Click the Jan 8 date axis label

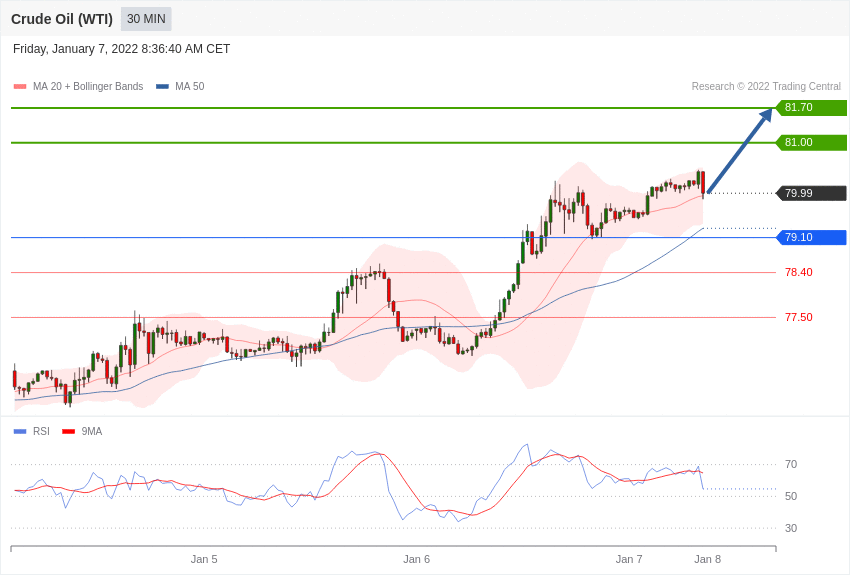tap(707, 559)
